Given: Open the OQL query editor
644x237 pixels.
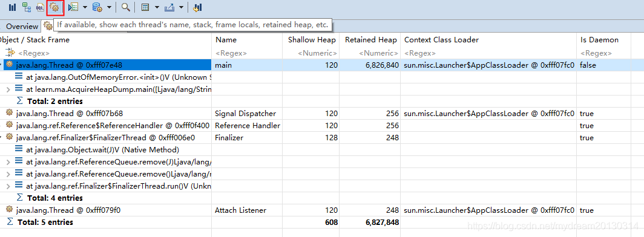Looking at the screenshot, I should (x=40, y=7).
